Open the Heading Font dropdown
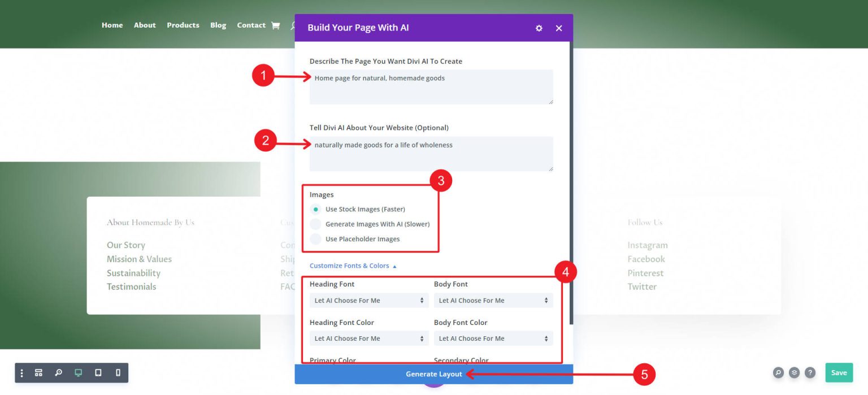This screenshot has height=395, width=868. [x=369, y=301]
